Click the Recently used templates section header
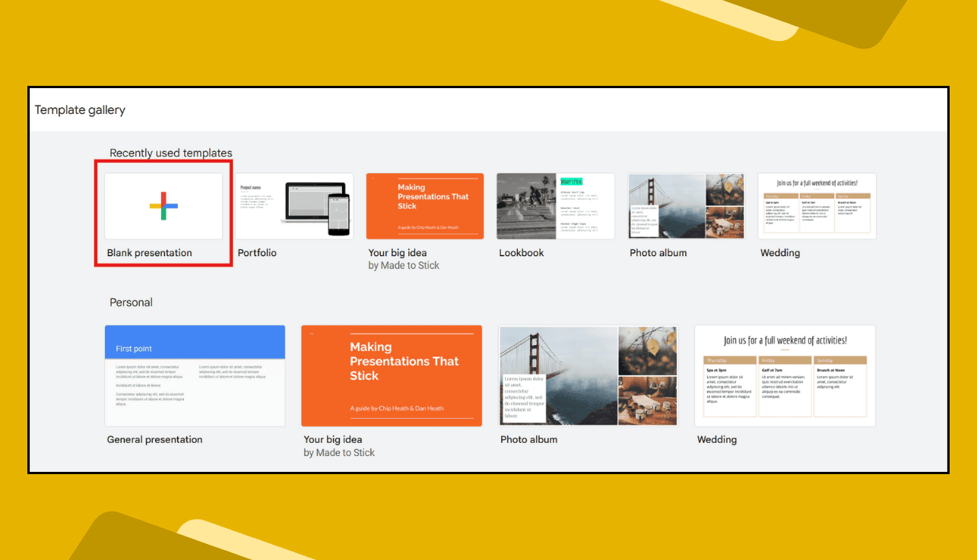The width and height of the screenshot is (977, 560). coord(170,153)
